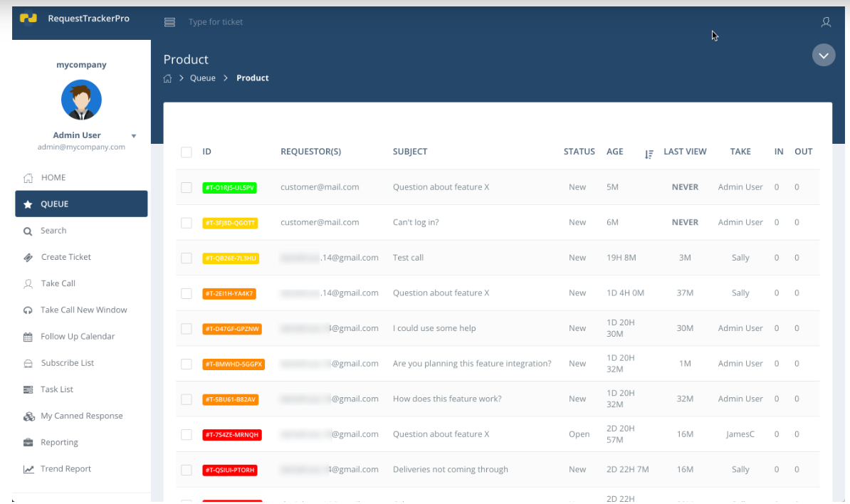This screenshot has width=850, height=504.
Task: Check the checkbox for ticket #T-O1RJ5-UL5PV
Action: [x=186, y=187]
